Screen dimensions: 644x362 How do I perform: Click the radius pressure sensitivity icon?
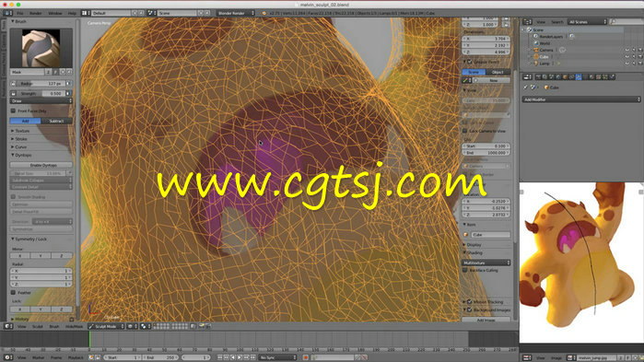point(68,83)
